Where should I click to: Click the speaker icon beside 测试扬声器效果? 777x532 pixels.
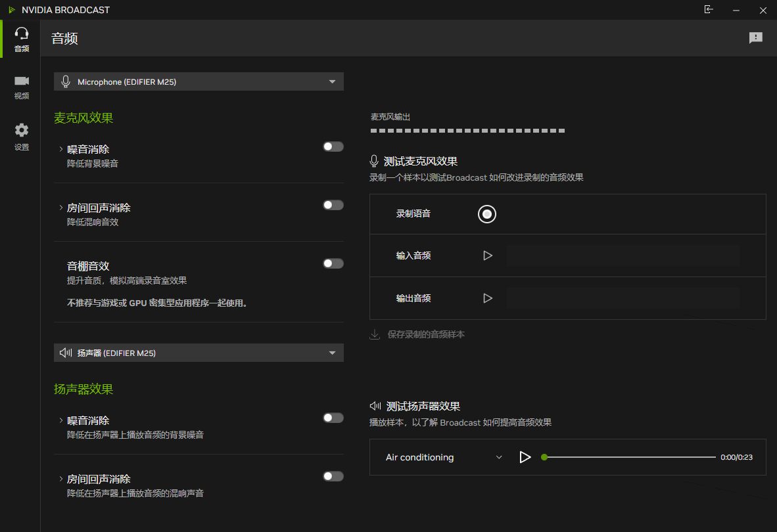pyautogui.click(x=375, y=407)
